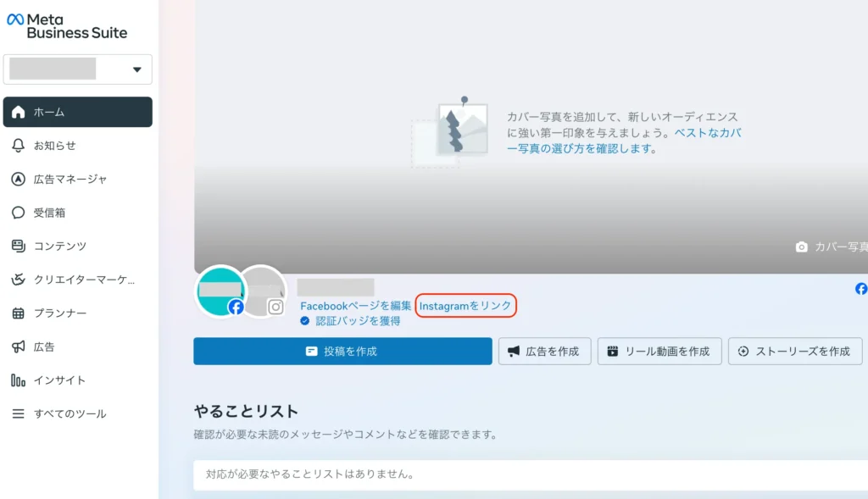
Task: Click the Instagram badge on profile picture
Action: pyautogui.click(x=276, y=308)
